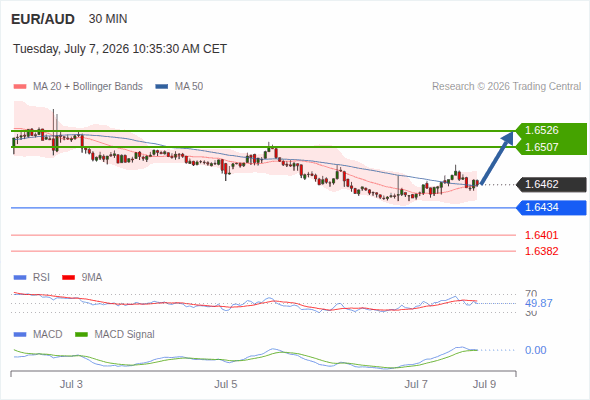
Task: Click the red 1.6401 support level
Action: click(541, 235)
